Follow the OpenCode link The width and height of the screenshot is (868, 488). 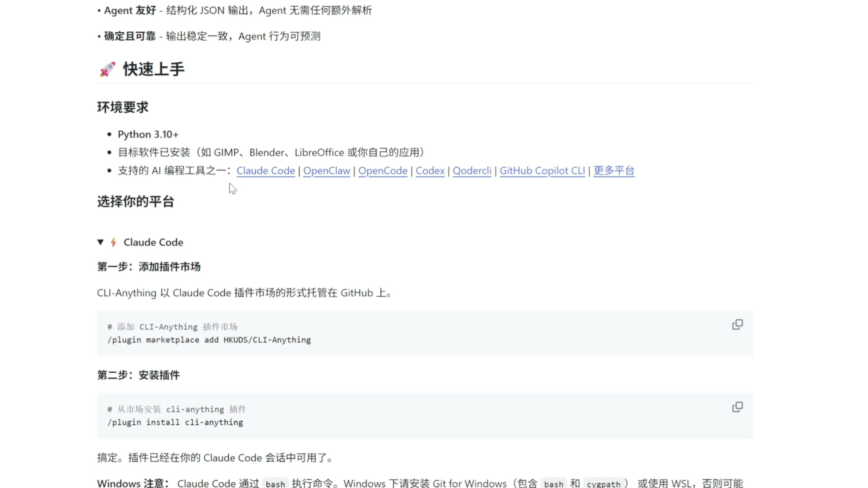[x=383, y=171]
